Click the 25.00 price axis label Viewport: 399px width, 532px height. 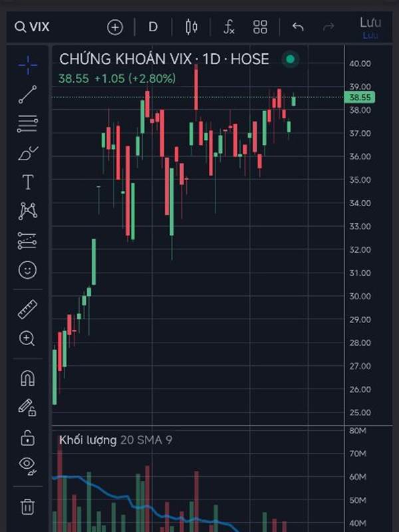360,412
